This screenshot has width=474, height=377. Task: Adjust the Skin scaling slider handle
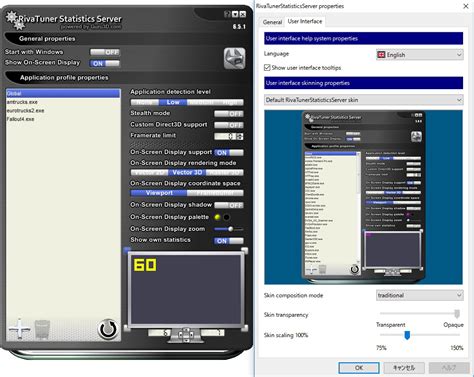pyautogui.click(x=407, y=335)
